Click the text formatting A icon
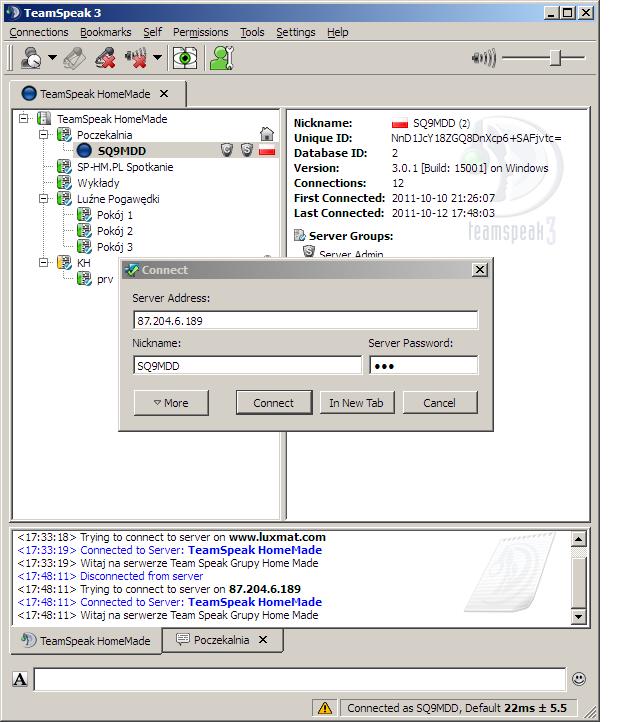Image resolution: width=640 pixels, height=722 pixels. coord(20,680)
